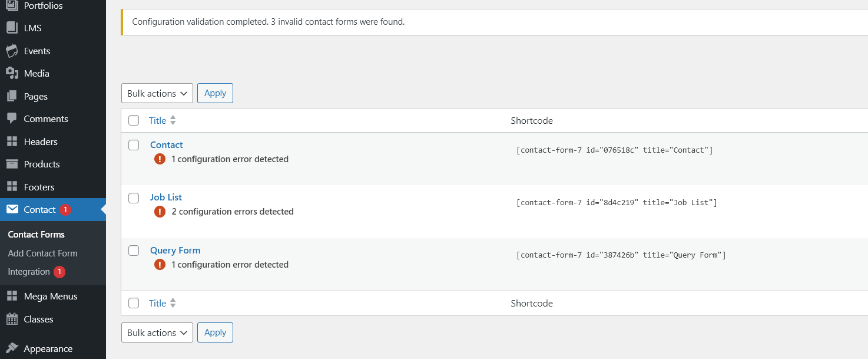Tick the checkbox for Contact form
This screenshot has width=868, height=359.
pyautogui.click(x=134, y=145)
